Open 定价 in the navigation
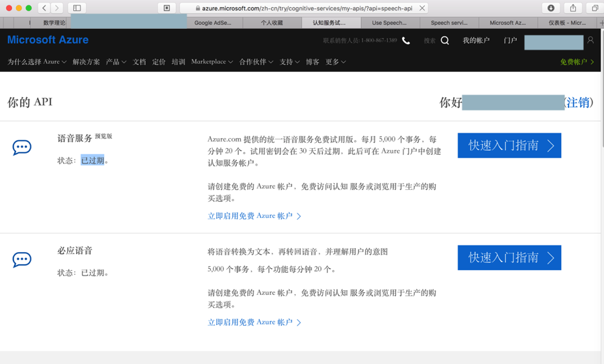This screenshot has height=364, width=604. [158, 62]
